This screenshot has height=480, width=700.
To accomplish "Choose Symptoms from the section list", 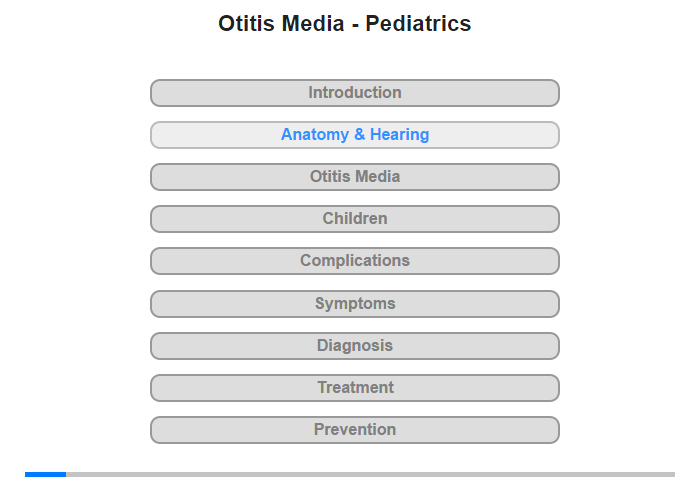I will [354, 304].
